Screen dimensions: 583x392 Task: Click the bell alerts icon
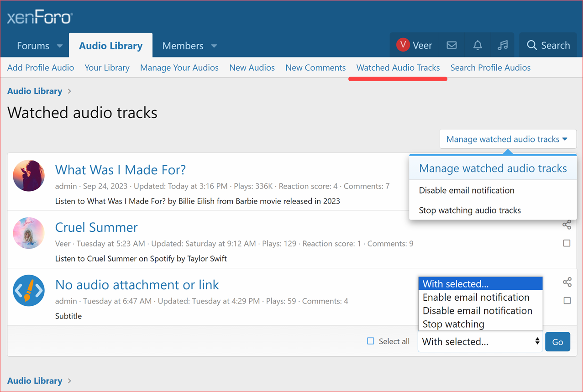pyautogui.click(x=478, y=45)
